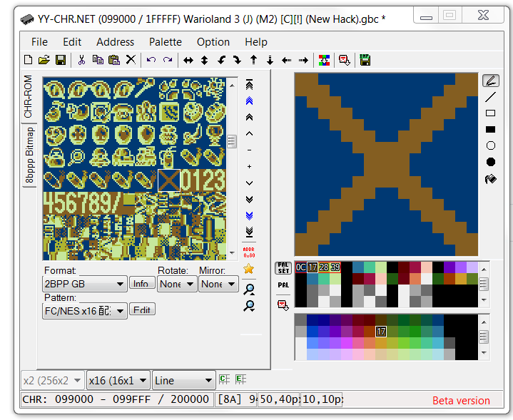Image resolution: width=513 pixels, height=420 pixels.
Task: Select the filled Circle tool
Action: (491, 162)
